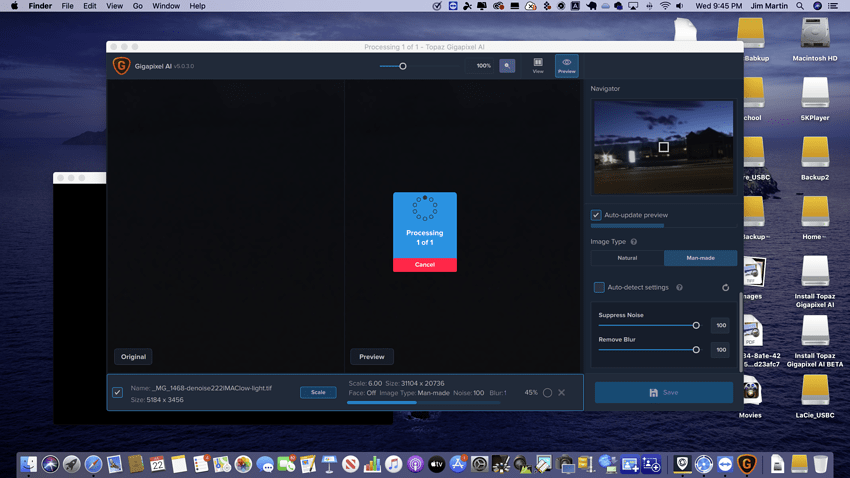Open Siri from the dock
The image size is (850, 478).
[x=50, y=464]
